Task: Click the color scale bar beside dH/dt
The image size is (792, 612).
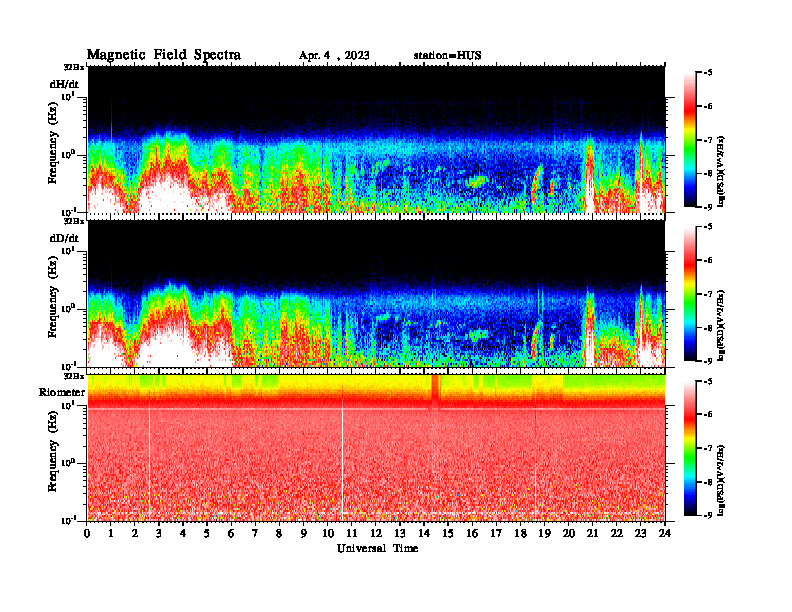Action: point(690,140)
